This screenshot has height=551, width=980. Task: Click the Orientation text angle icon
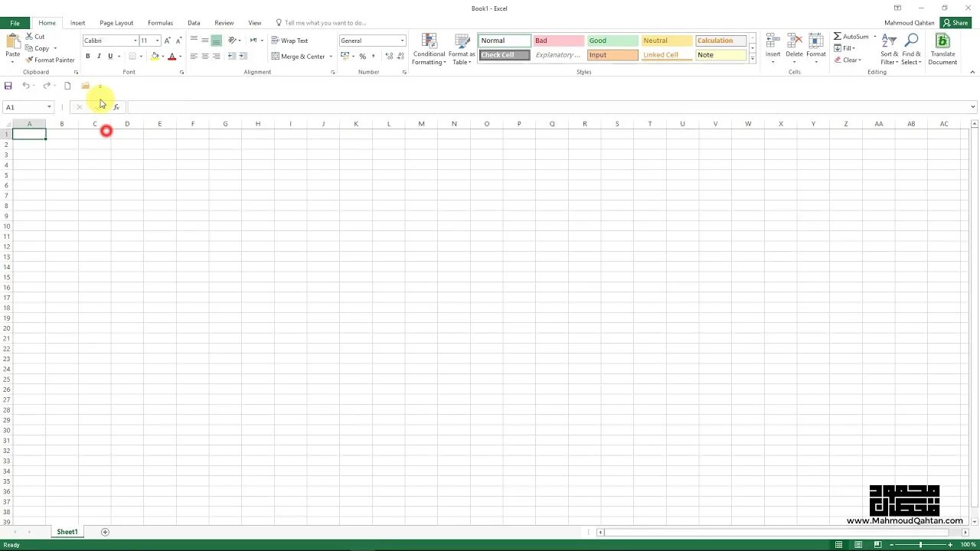point(233,41)
